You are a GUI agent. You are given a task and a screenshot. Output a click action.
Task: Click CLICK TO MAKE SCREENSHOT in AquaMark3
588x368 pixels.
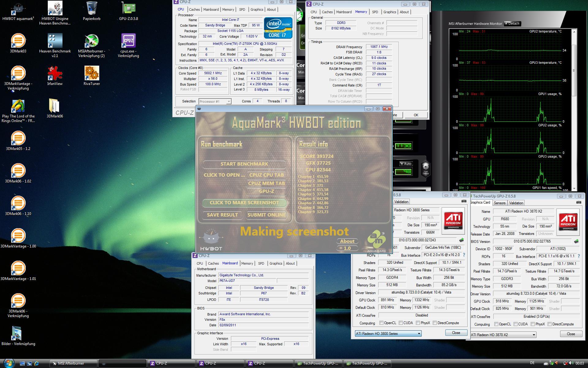pyautogui.click(x=244, y=203)
